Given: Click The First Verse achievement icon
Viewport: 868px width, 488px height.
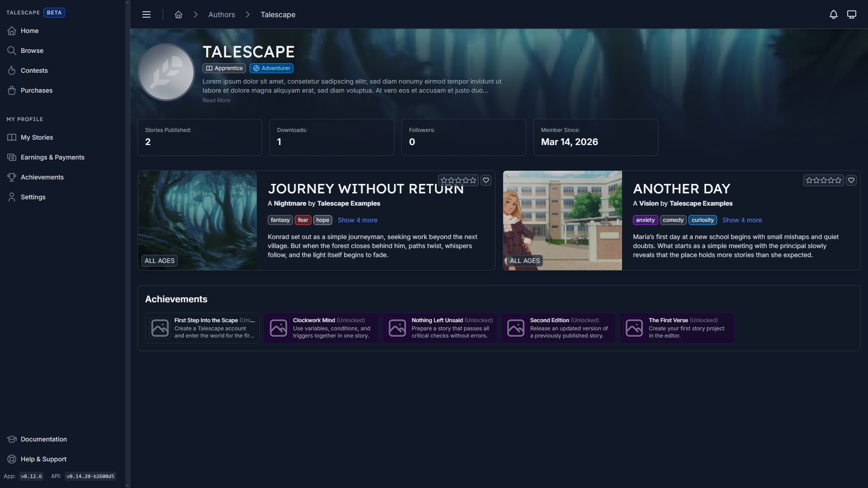Looking at the screenshot, I should 634,328.
